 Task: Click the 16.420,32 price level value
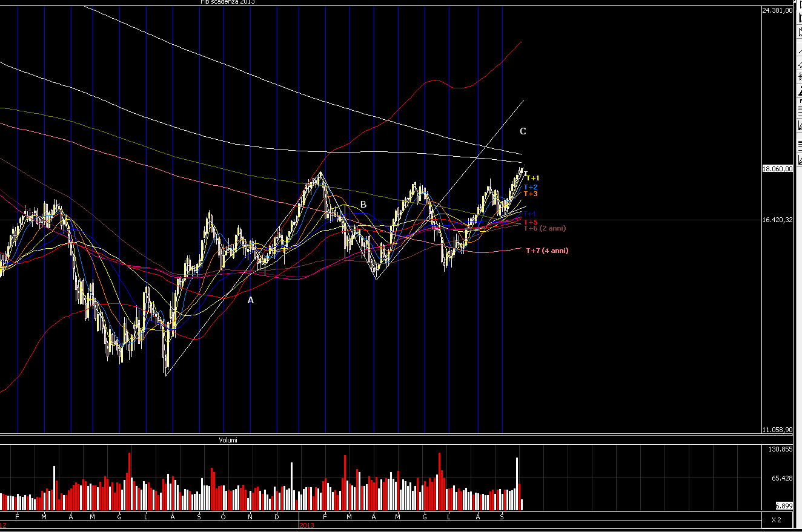(x=778, y=220)
